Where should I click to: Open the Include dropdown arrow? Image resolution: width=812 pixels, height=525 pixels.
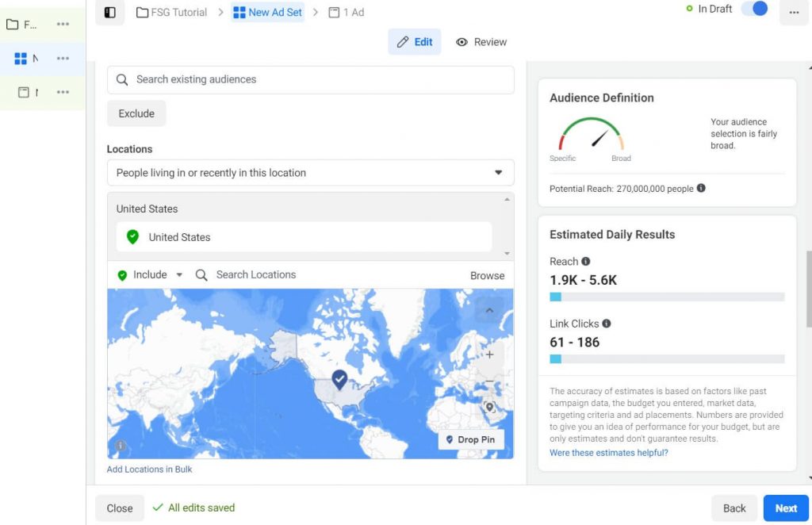point(179,275)
